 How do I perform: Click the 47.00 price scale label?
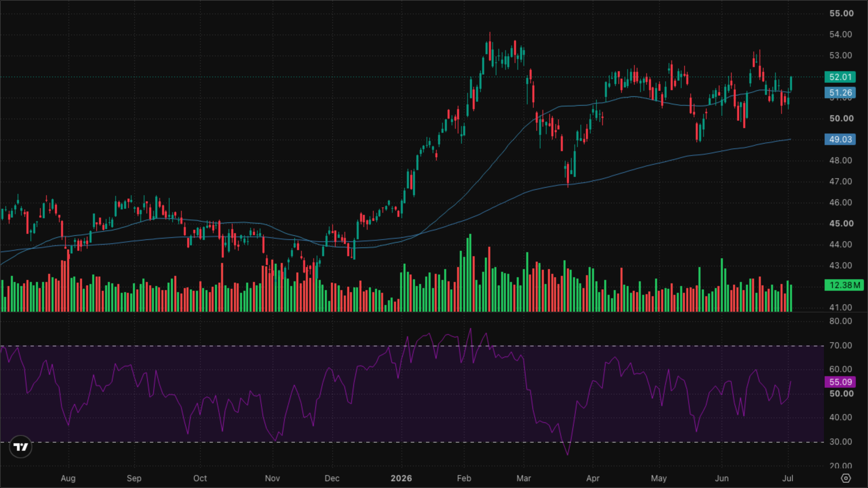point(841,181)
